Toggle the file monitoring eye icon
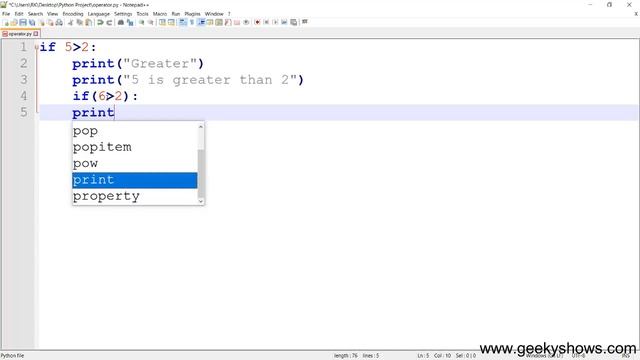640x360 pixels. pyautogui.click(x=246, y=22)
